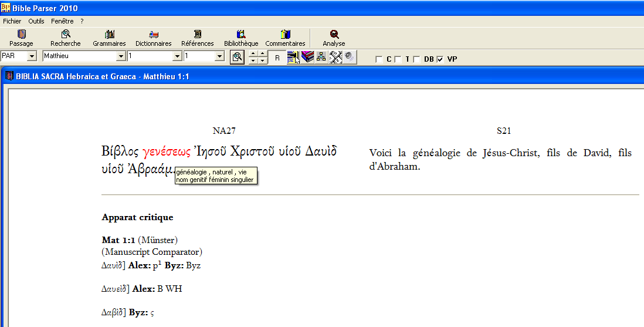Click the Greek word Ἀβραάμ
Image resolution: width=644 pixels, height=327 pixels.
tap(151, 170)
